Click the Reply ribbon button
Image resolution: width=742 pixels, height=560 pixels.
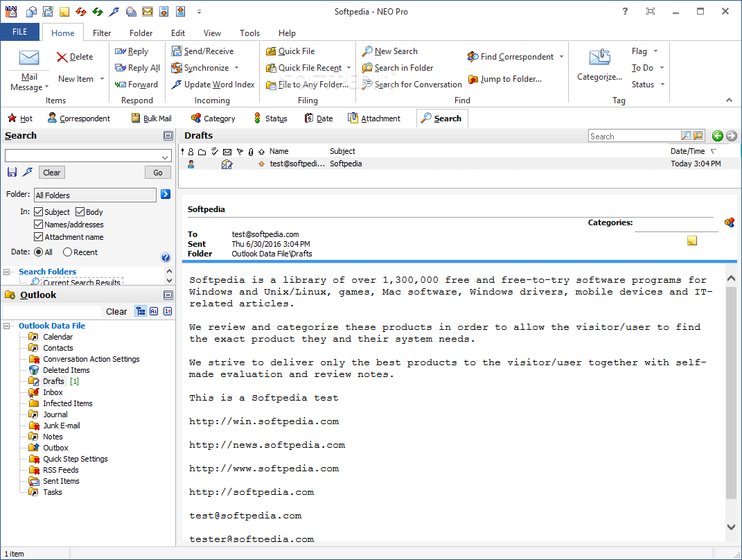(x=132, y=51)
